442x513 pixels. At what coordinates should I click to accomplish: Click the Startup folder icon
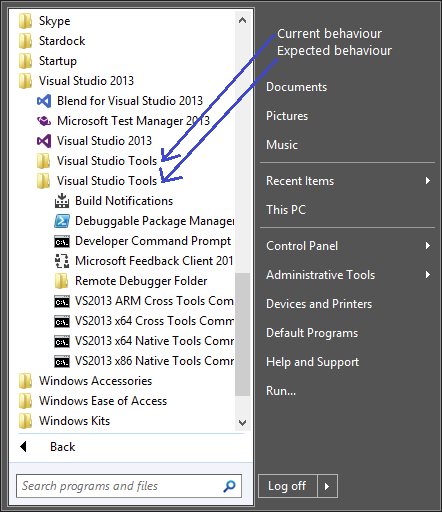point(25,61)
